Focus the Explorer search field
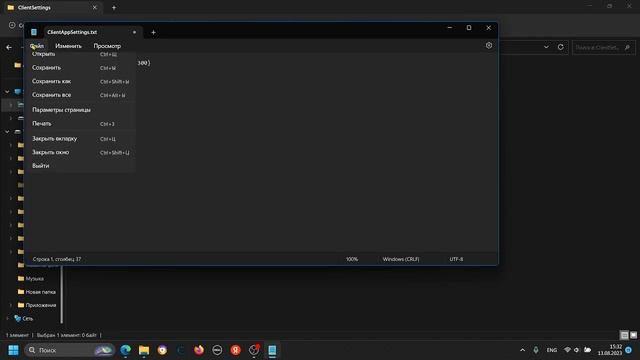The width and height of the screenshot is (640, 360). pos(603,47)
